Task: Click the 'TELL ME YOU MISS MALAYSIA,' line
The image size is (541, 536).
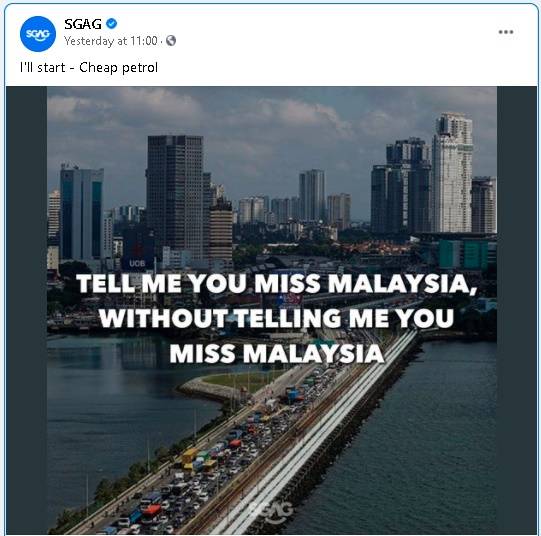Action: pos(277,283)
